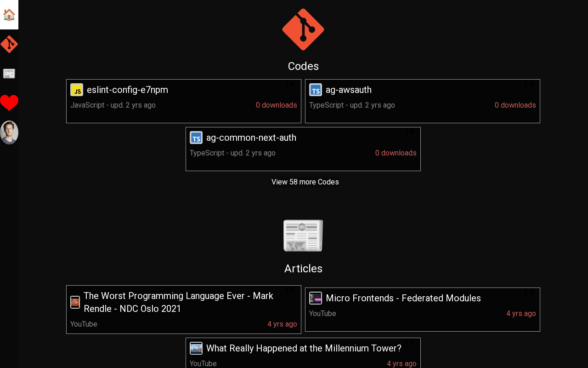Viewport: 588px width, 368px height.
Task: Select the newspaper Articles icon in the sidebar
Action: coord(9,74)
